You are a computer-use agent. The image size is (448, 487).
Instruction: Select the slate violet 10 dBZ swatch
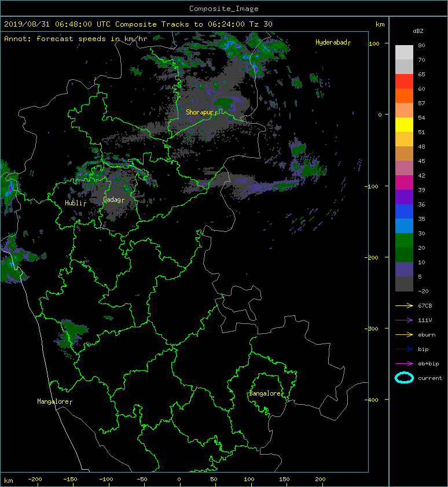404,269
